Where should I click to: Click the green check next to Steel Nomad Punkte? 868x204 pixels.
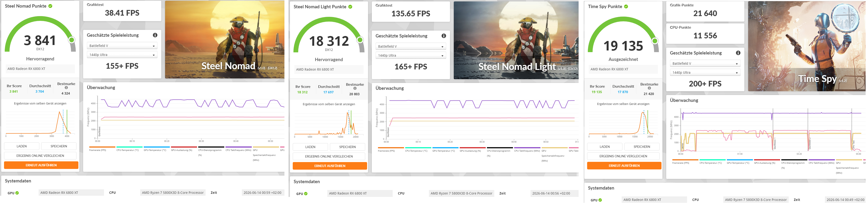(x=50, y=6)
